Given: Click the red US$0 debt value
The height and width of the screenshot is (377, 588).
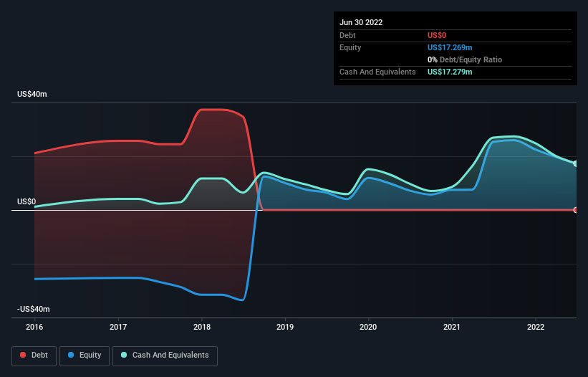Looking at the screenshot, I should 437,35.
